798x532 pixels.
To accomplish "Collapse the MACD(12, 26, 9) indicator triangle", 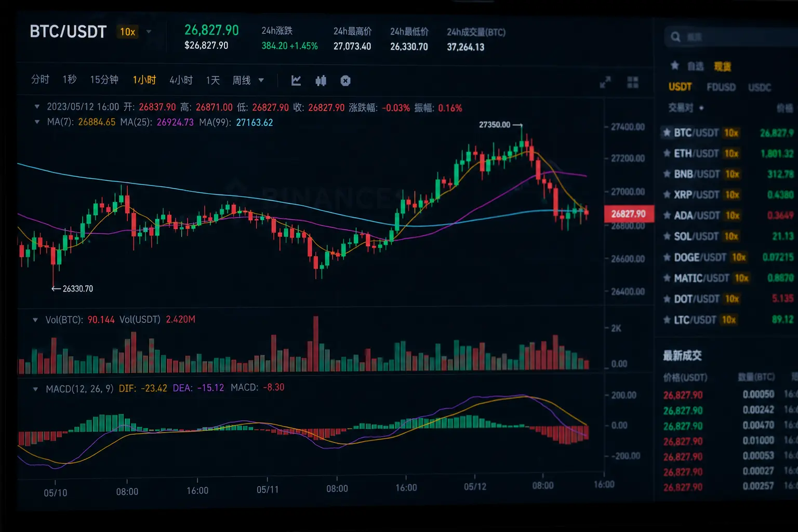I will tap(35, 389).
